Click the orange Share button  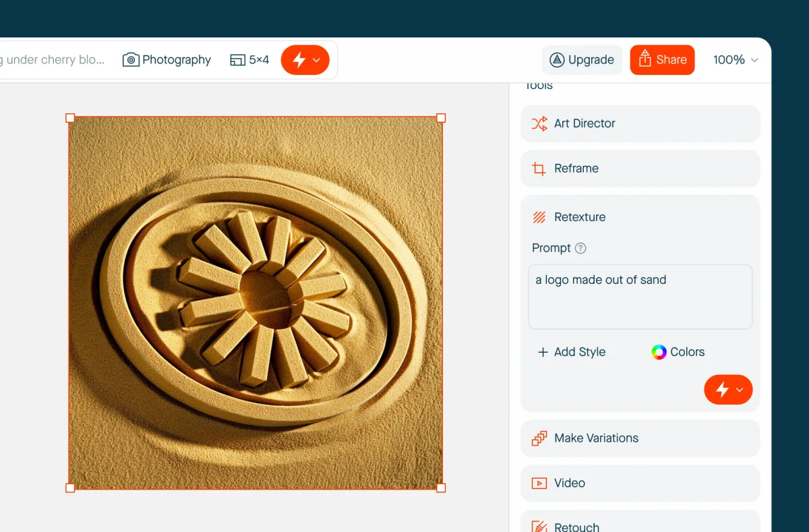(662, 60)
